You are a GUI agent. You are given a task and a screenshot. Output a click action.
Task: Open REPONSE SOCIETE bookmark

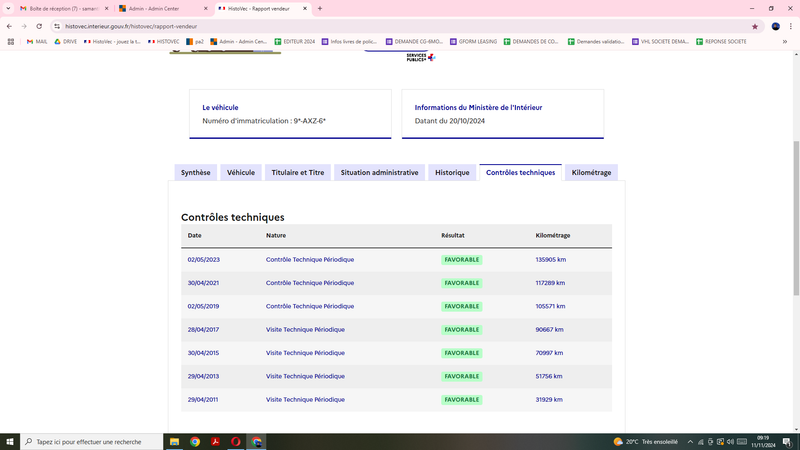coord(721,42)
